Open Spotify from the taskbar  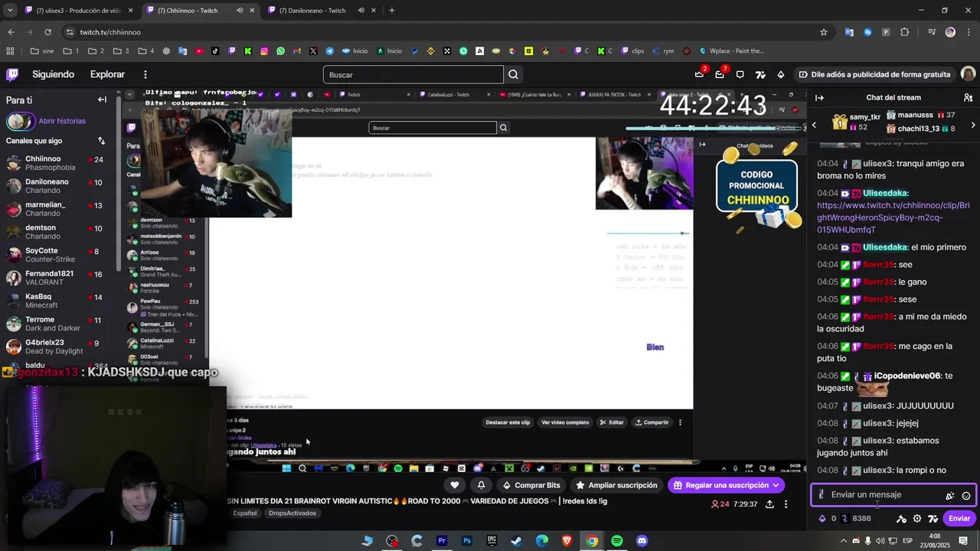[x=617, y=541]
